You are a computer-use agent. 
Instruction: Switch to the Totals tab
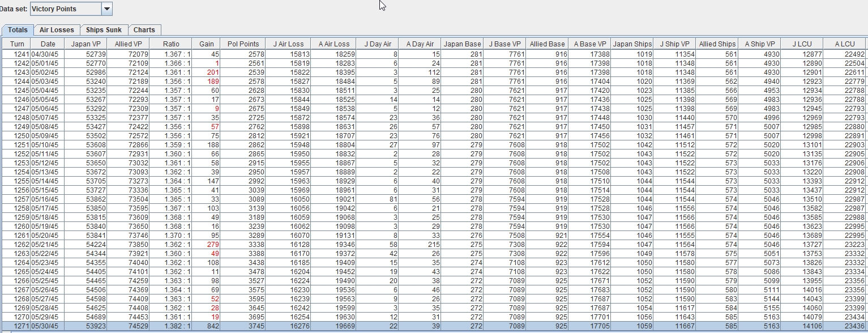[x=18, y=30]
